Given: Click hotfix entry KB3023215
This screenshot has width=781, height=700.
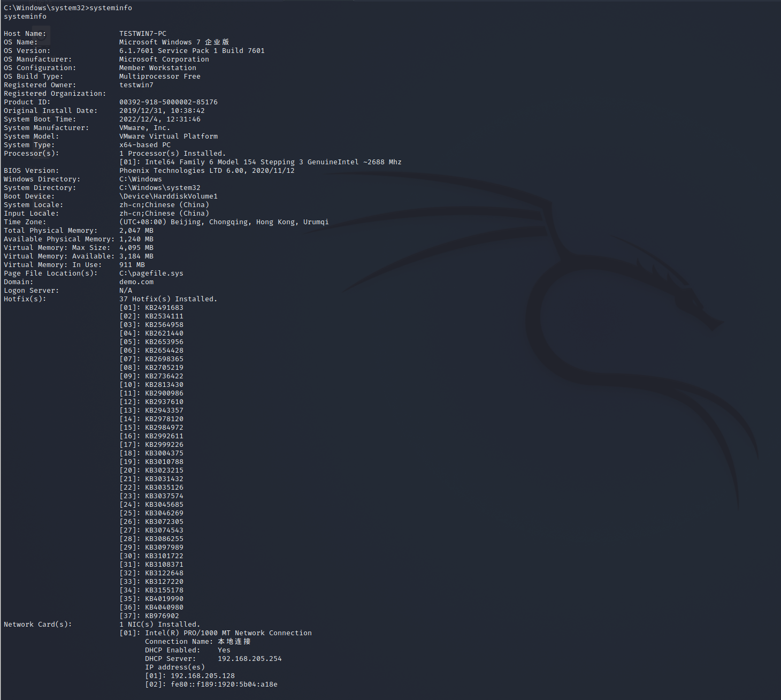Looking at the screenshot, I should click(164, 470).
